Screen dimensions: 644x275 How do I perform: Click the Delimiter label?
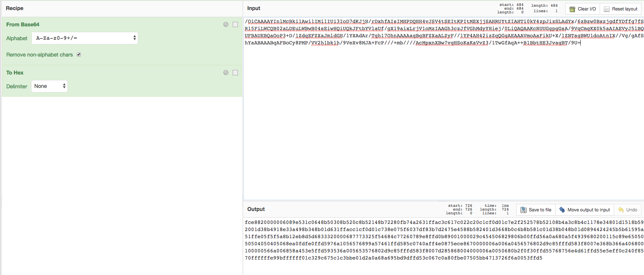point(17,86)
